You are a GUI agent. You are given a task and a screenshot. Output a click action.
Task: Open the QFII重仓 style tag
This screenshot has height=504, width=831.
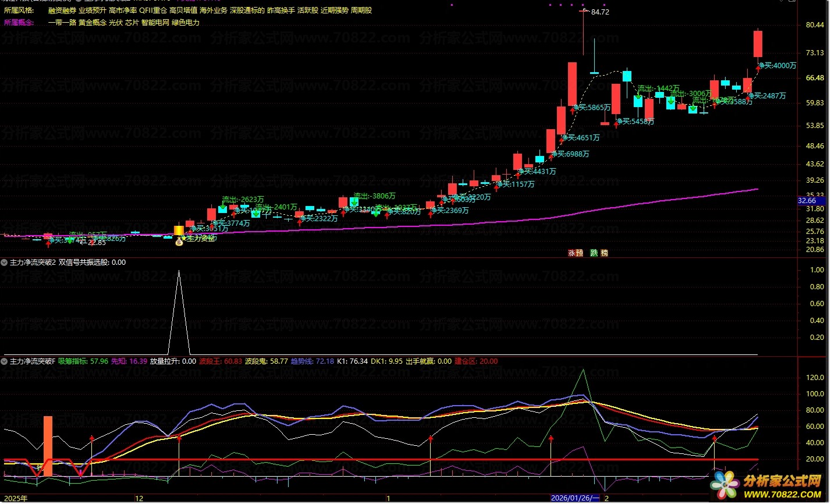(153, 10)
